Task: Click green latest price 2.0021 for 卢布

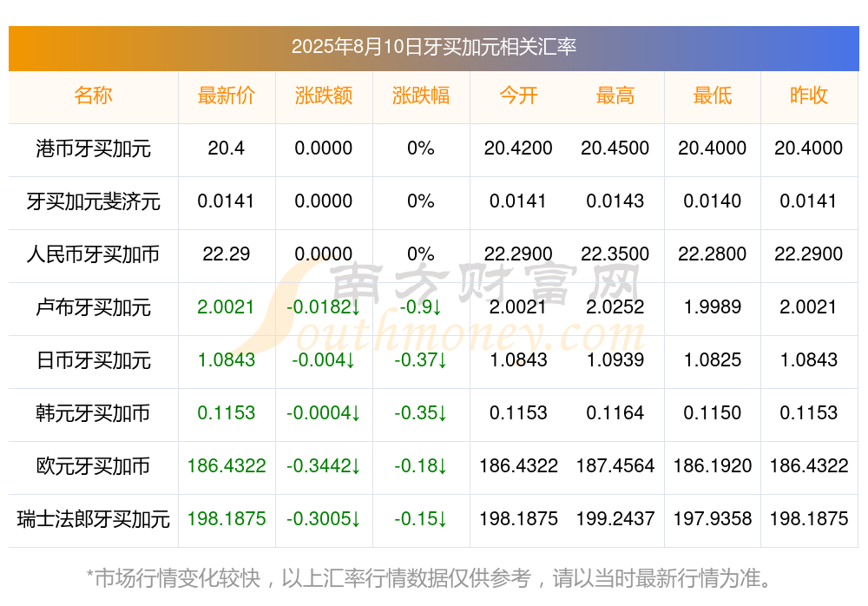Action: pyautogui.click(x=227, y=306)
